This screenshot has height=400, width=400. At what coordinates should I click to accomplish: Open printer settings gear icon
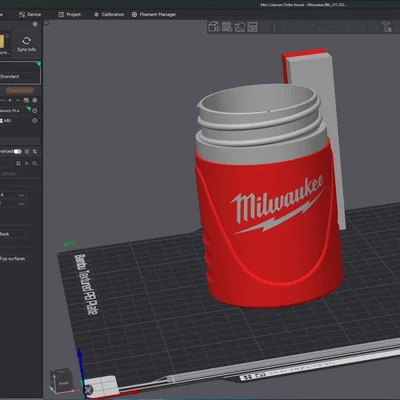click(35, 24)
